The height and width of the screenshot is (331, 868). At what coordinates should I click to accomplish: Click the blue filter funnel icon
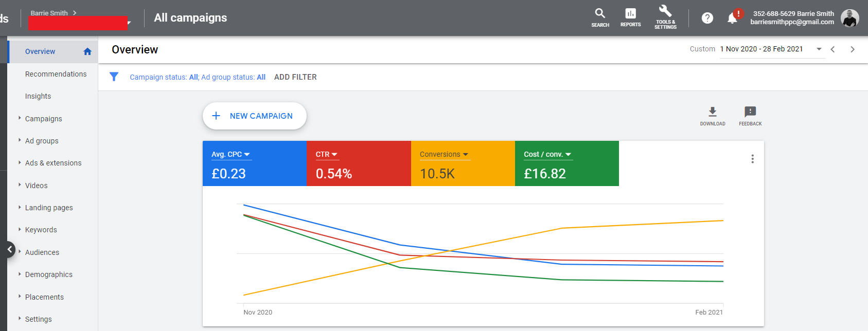(114, 77)
